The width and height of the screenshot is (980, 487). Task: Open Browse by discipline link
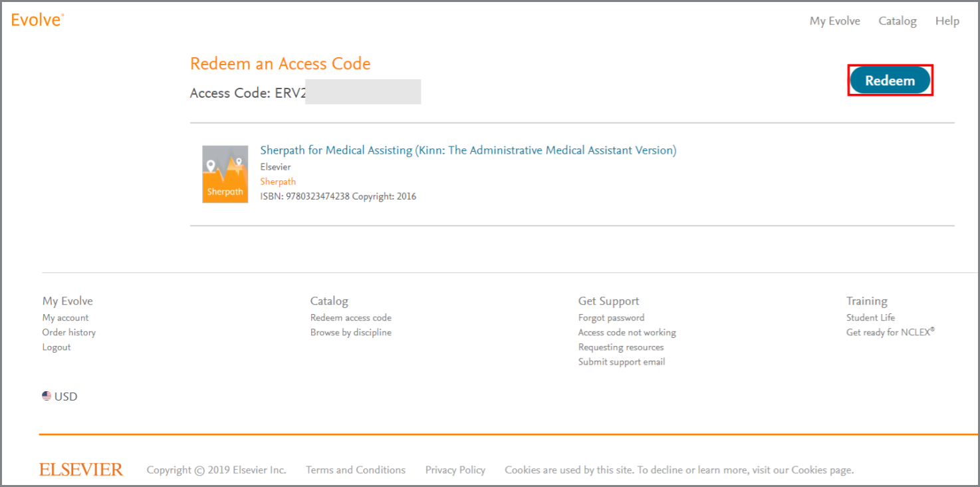click(351, 333)
